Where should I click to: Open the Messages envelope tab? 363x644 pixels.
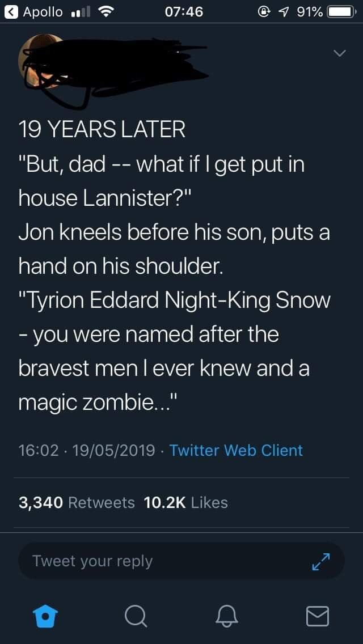317,616
